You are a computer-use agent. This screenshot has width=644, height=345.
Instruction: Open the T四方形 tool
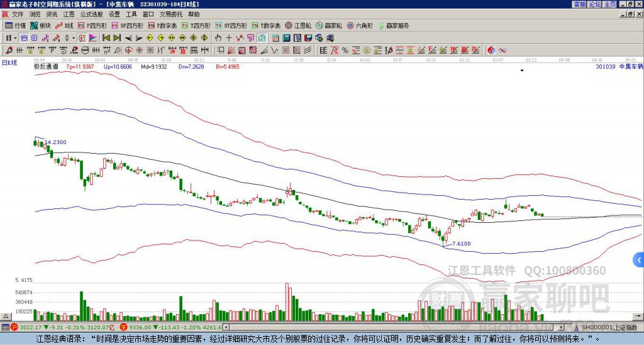(196, 25)
